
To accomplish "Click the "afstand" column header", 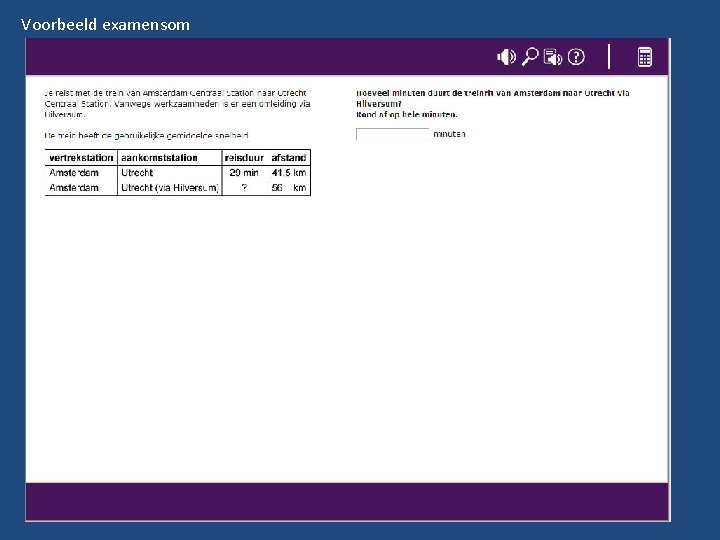I will coord(288,158).
